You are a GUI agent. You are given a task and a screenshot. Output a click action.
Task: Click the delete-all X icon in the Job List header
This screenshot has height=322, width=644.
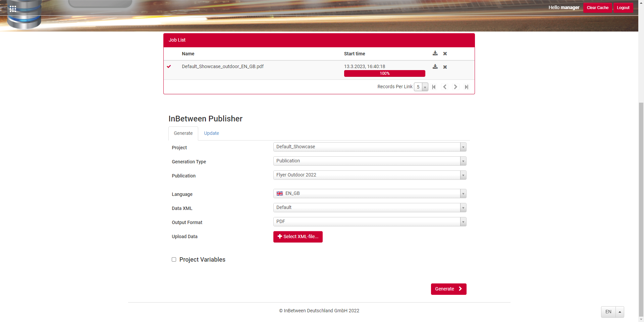445,53
